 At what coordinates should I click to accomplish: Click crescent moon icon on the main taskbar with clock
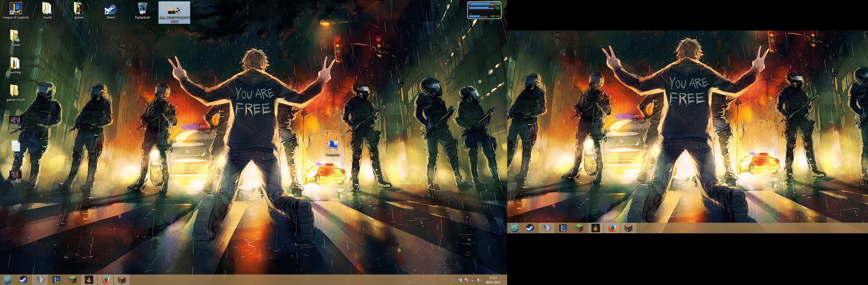(x=40, y=280)
